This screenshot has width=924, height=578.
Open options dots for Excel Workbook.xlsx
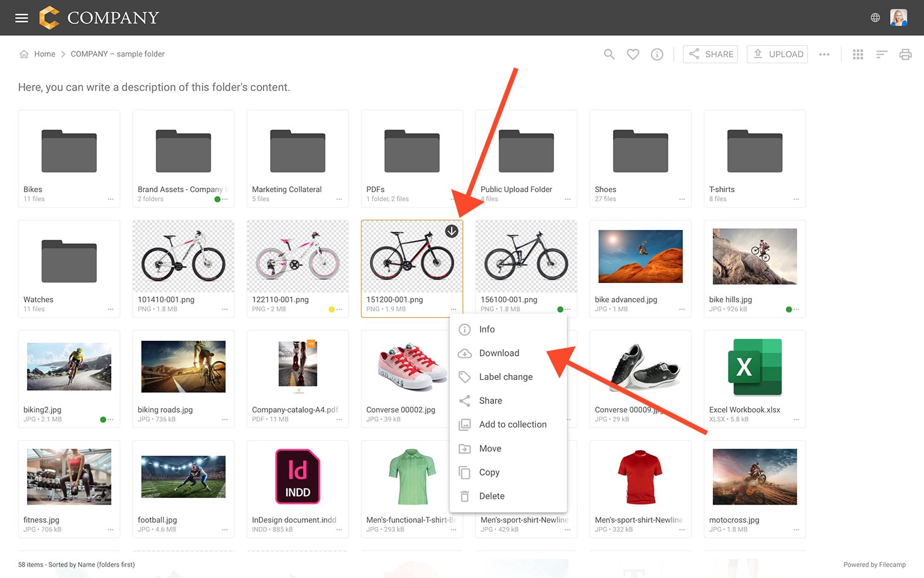click(x=796, y=420)
